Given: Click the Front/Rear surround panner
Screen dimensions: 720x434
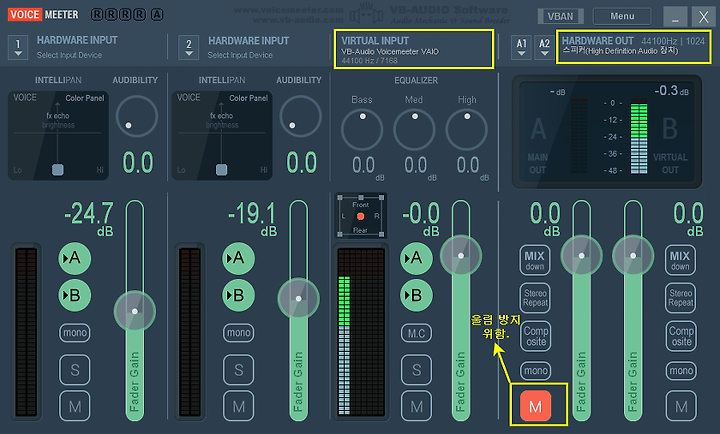Looking at the screenshot, I should pos(360,215).
